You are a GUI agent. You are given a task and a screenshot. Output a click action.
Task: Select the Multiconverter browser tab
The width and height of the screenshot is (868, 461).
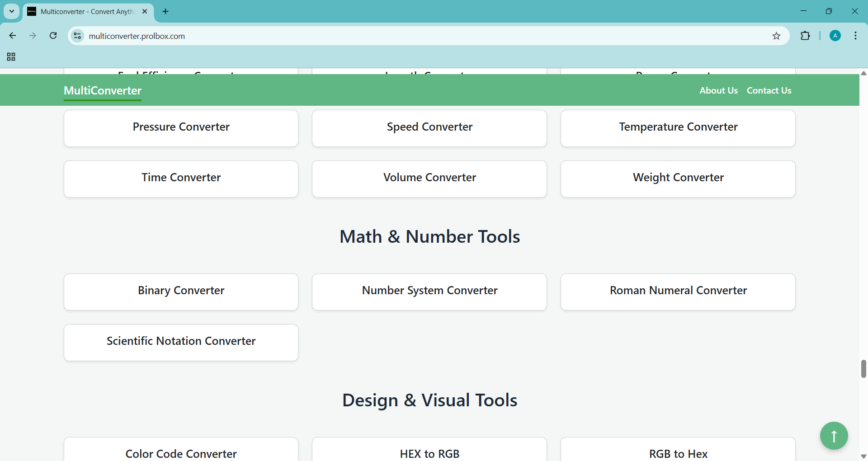click(86, 12)
